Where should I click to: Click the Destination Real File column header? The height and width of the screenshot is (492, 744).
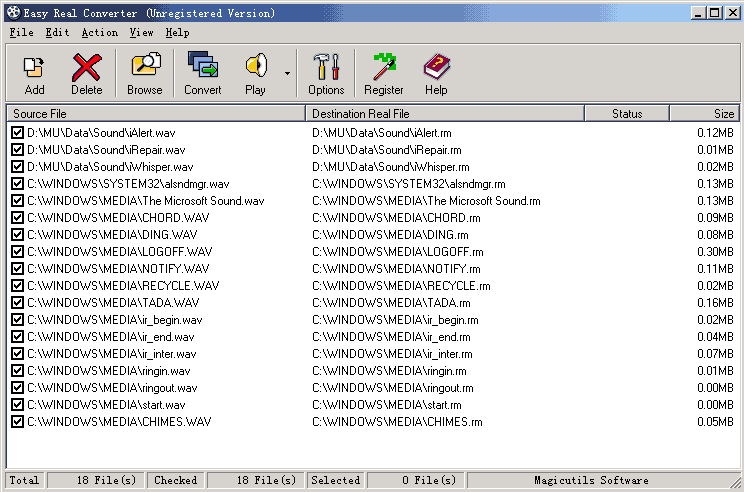[445, 114]
